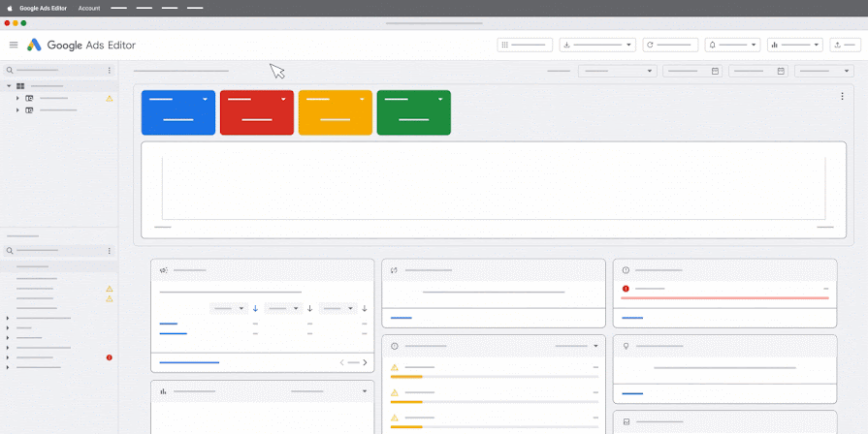Open the red scorecard's metric dropdown arrow
868x434 pixels.
[x=283, y=99]
